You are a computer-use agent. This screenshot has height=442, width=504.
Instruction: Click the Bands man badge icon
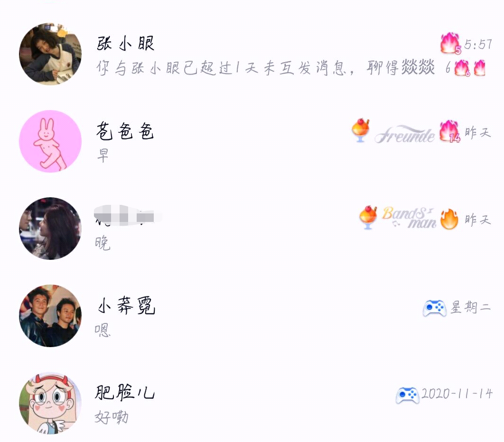(409, 218)
